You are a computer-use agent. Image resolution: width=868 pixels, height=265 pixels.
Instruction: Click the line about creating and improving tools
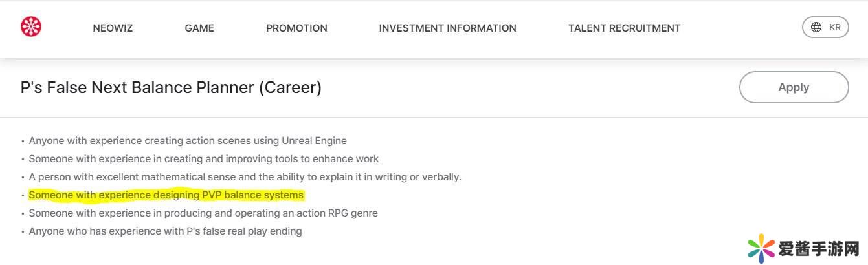pyautogui.click(x=204, y=159)
